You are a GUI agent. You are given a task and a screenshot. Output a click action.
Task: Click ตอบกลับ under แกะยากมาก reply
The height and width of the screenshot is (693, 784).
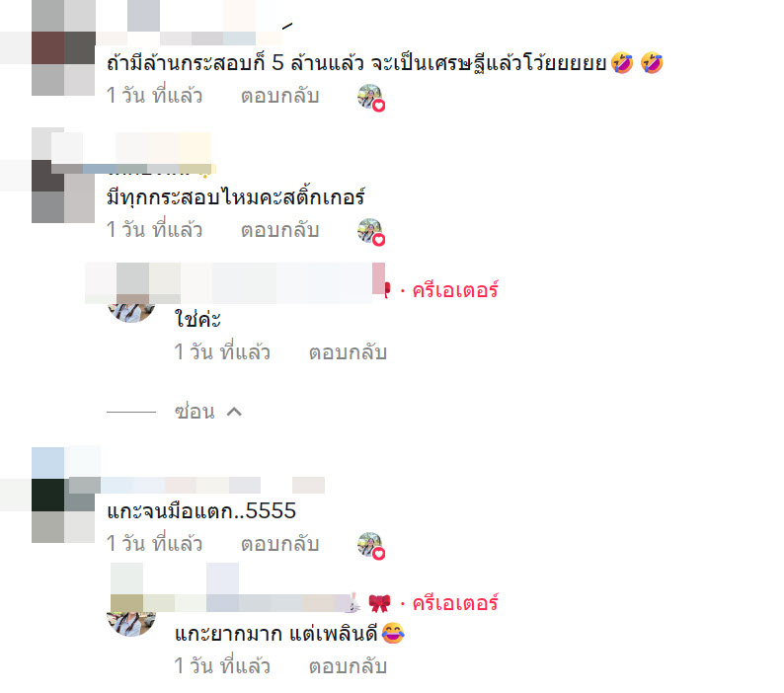click(x=348, y=666)
